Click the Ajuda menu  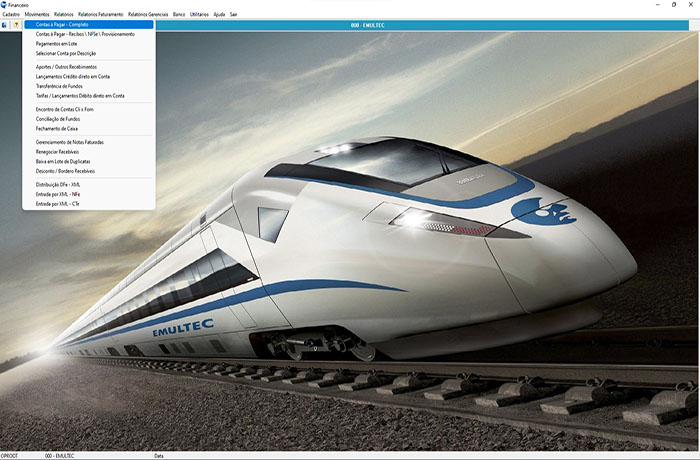[x=219, y=15]
